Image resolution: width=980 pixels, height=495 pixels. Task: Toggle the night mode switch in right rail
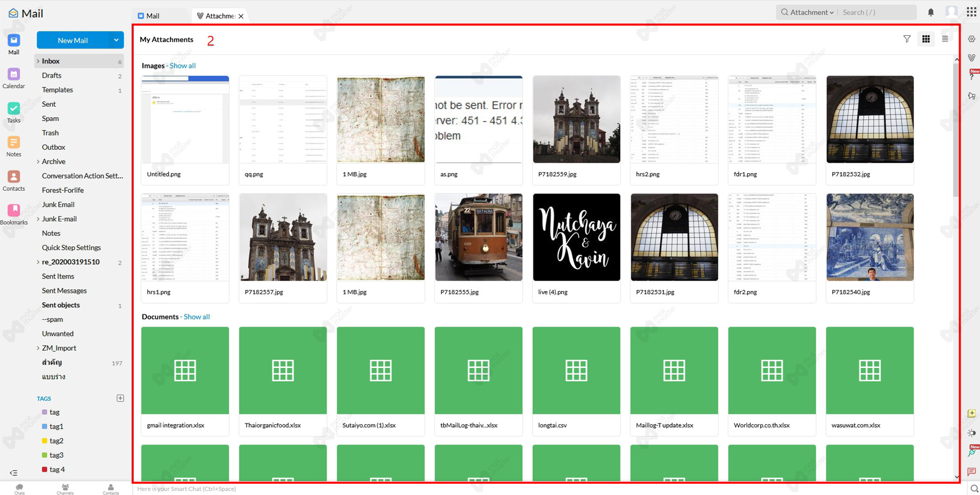972,433
